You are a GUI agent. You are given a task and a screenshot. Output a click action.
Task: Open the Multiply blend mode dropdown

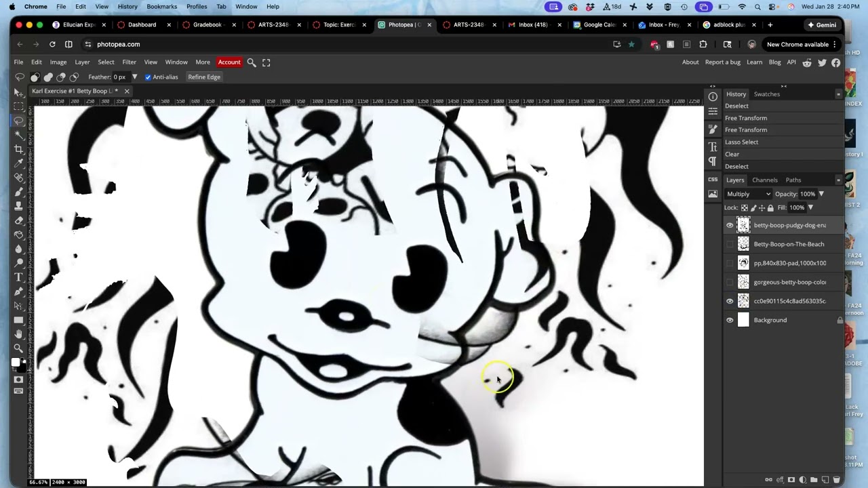pos(749,195)
